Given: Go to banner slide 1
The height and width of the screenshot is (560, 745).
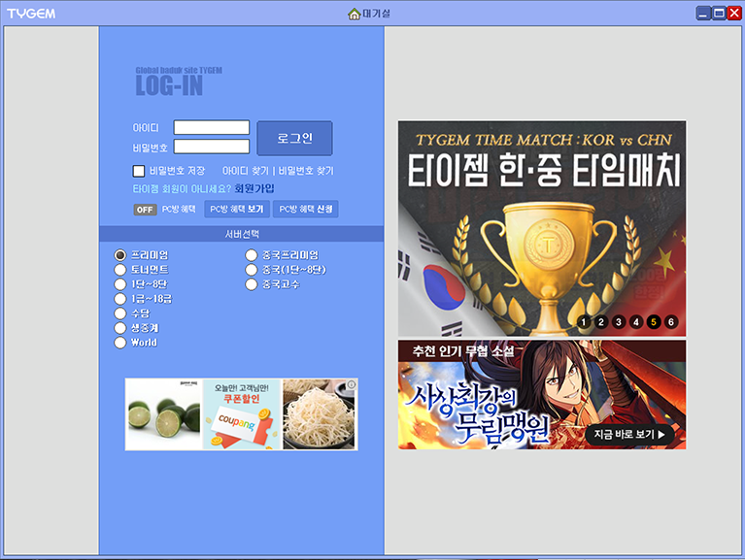Looking at the screenshot, I should click(584, 322).
